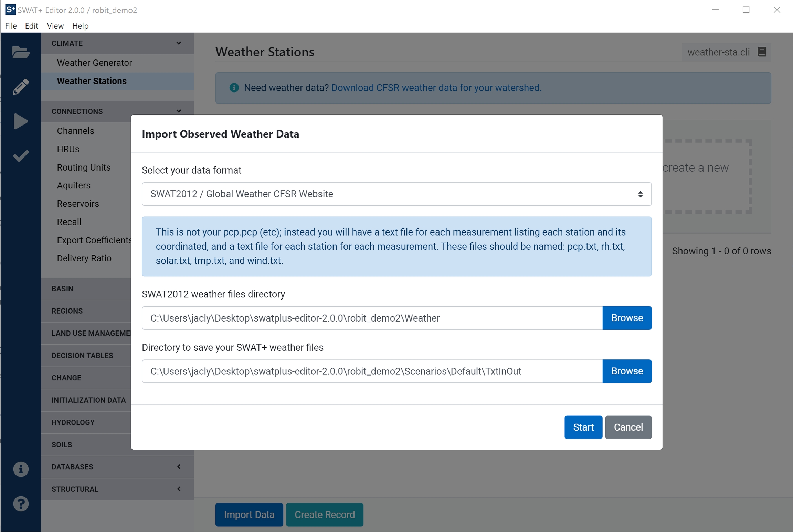Viewport: 793px width, 532px height.
Task: Open the File menu
Action: point(11,26)
